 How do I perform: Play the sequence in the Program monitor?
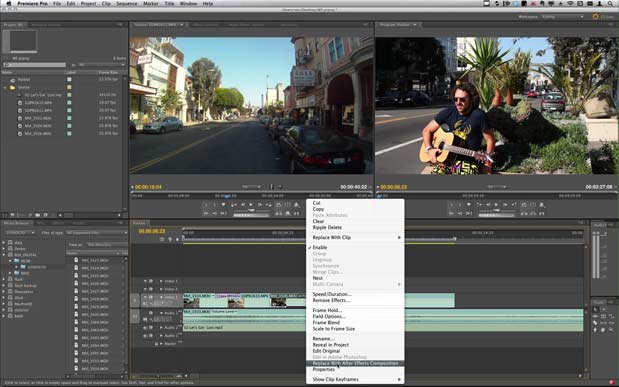[496, 205]
